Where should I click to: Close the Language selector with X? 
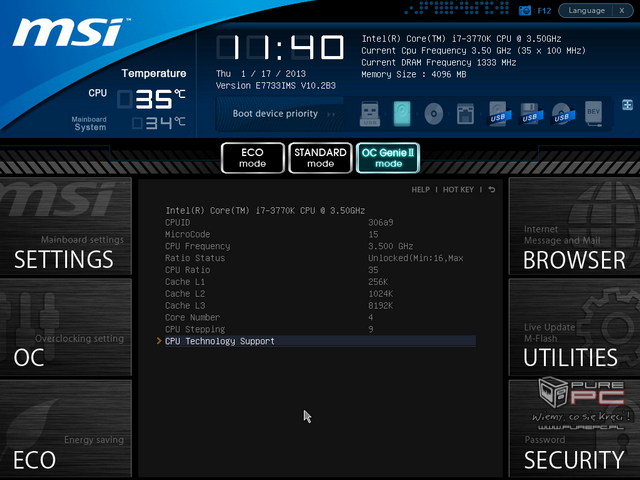click(x=622, y=11)
